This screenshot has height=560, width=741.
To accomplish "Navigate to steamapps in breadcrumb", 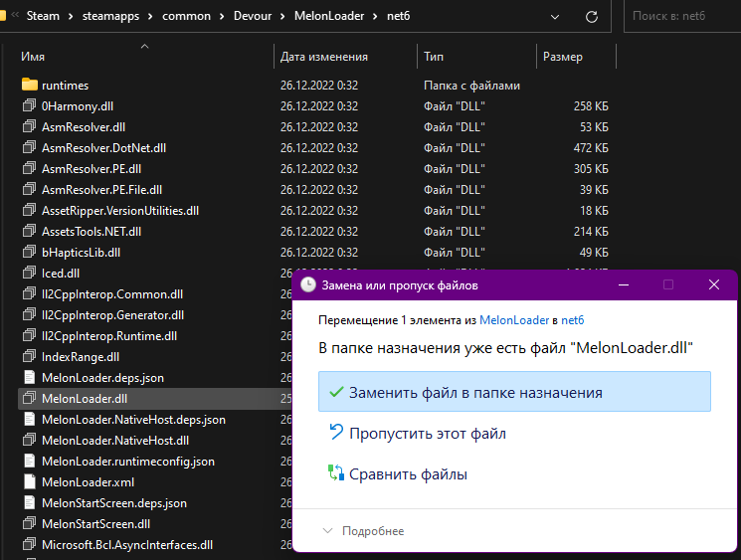I will [110, 16].
